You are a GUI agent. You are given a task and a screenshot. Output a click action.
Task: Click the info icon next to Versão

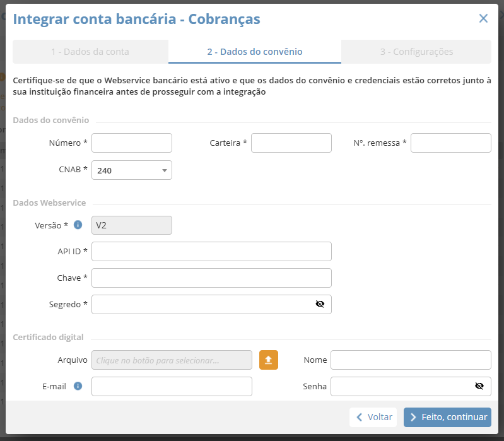pyautogui.click(x=78, y=225)
